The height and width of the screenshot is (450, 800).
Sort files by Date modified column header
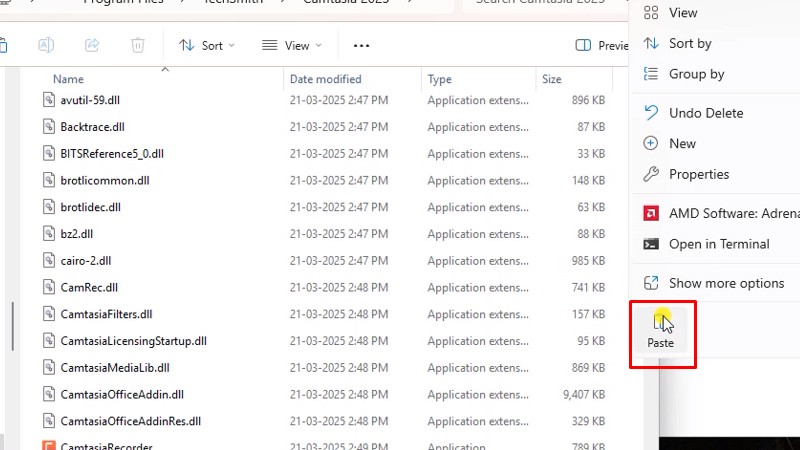point(325,79)
